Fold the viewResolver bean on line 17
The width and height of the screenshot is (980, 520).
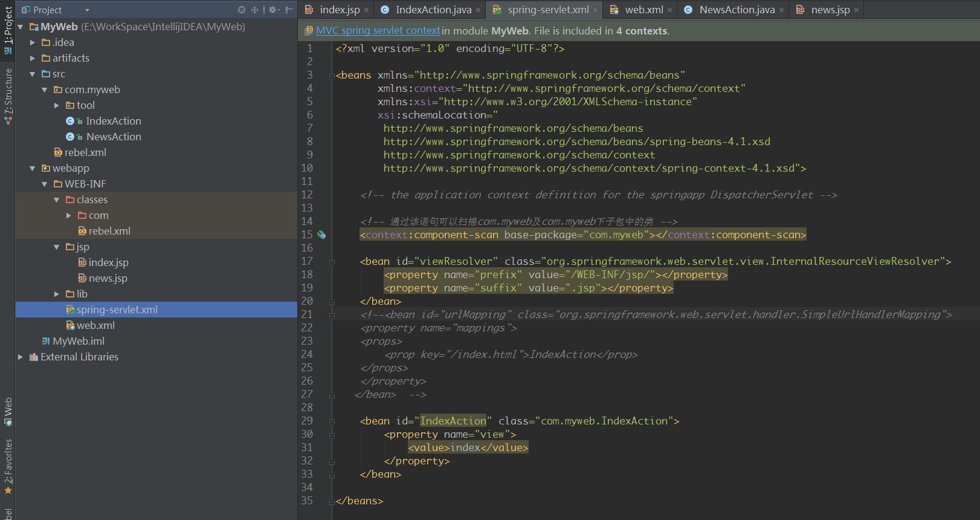[x=332, y=262]
